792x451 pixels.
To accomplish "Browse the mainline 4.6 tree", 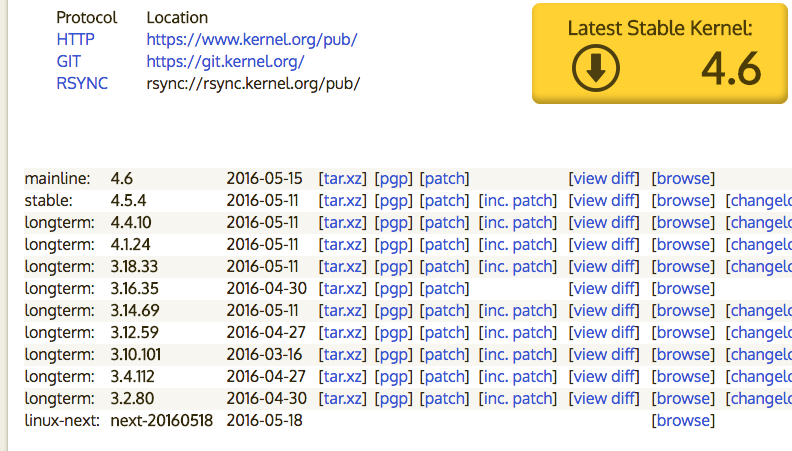I will pos(683,179).
